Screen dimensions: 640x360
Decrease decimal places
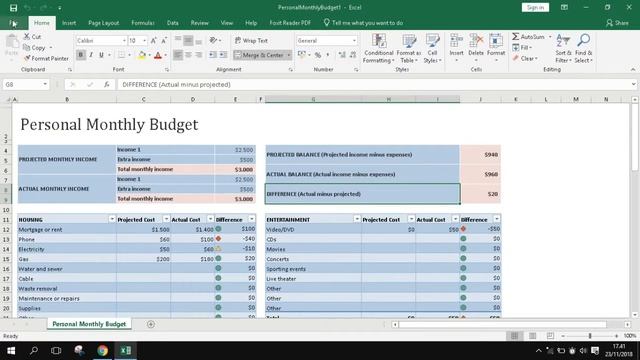(x=353, y=55)
